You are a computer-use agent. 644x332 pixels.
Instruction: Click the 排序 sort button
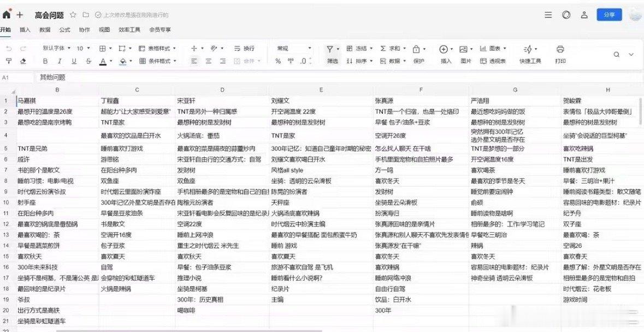359,61
